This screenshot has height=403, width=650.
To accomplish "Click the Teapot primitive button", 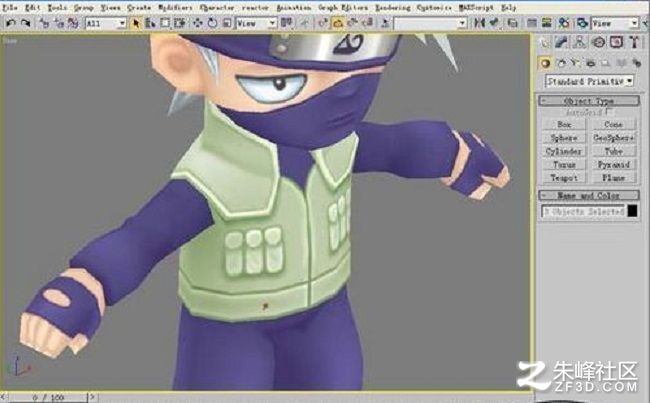I will [x=564, y=178].
